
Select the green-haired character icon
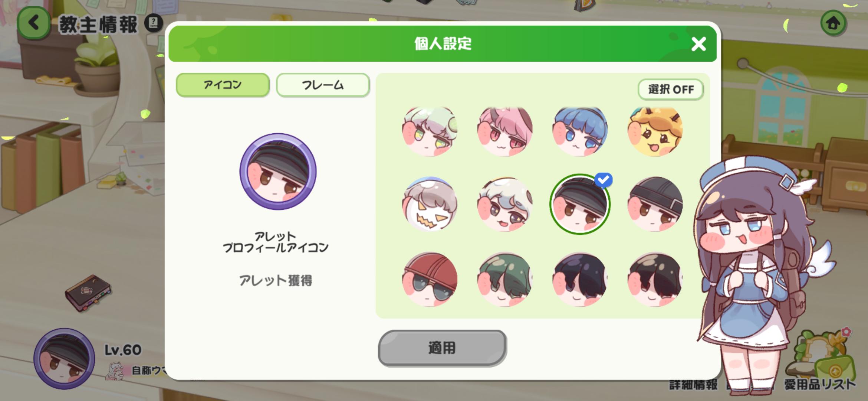pyautogui.click(x=430, y=131)
